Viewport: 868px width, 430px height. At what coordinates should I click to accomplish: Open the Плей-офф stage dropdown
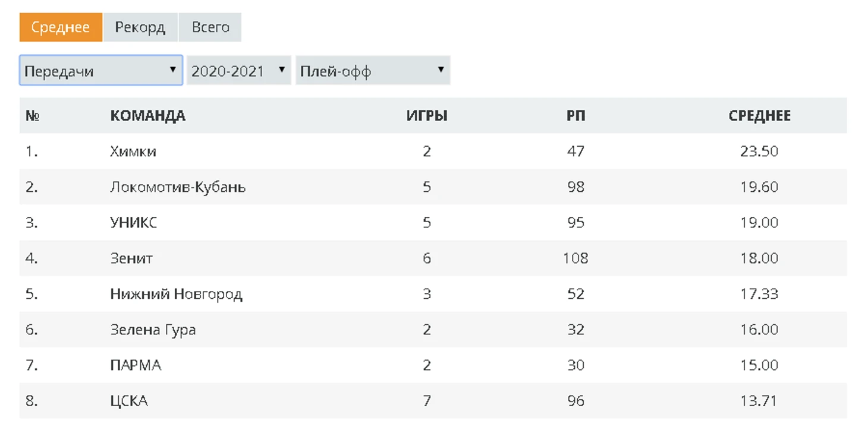pyautogui.click(x=372, y=71)
